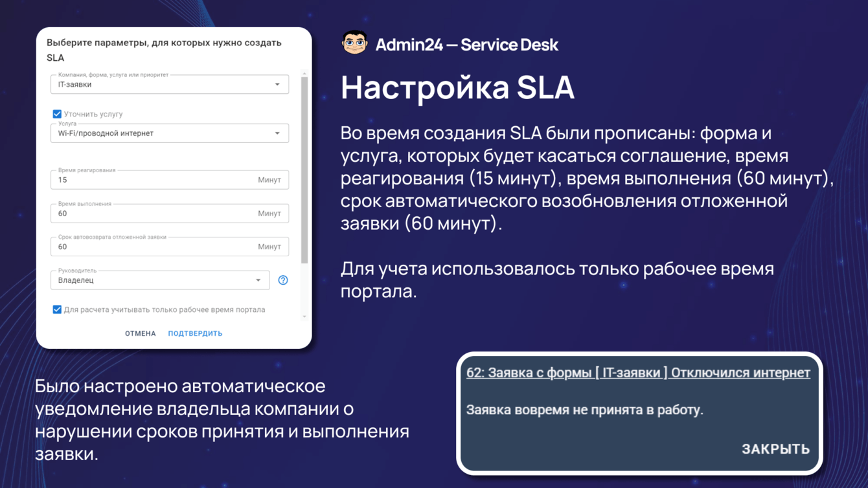This screenshot has height=488, width=868.
Task: Toggle the рабочее время портала checkbox
Action: (x=57, y=309)
